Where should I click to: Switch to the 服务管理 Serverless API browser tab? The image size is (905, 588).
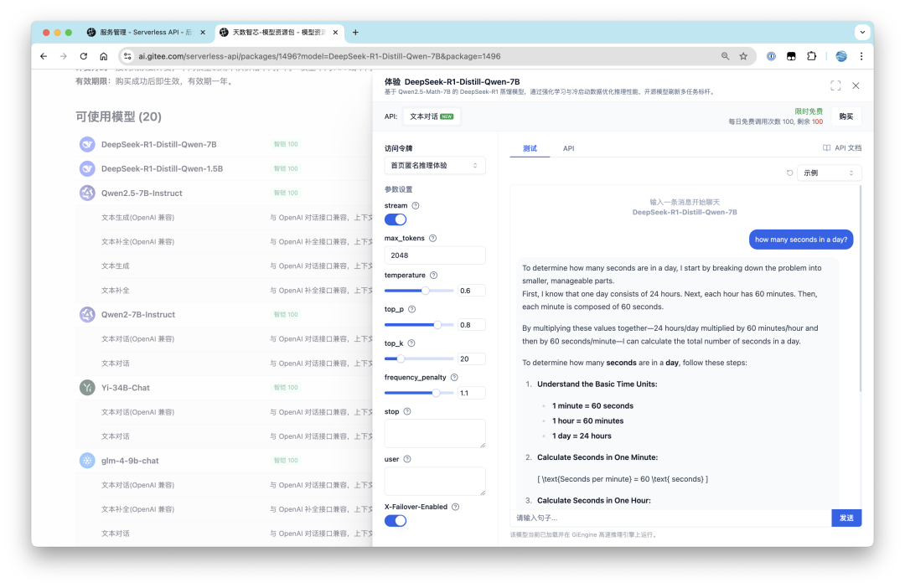point(145,33)
